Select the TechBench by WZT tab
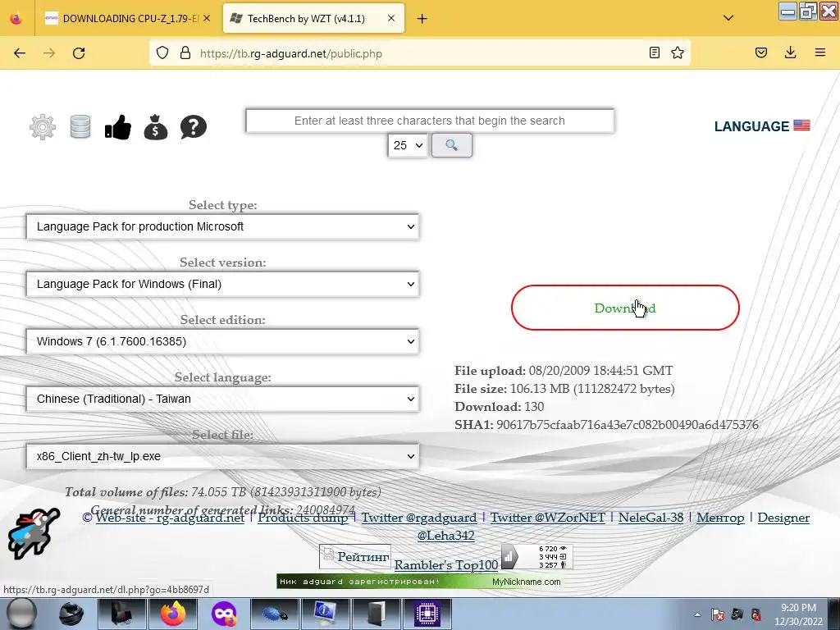The width and height of the screenshot is (840, 630). coord(313,18)
